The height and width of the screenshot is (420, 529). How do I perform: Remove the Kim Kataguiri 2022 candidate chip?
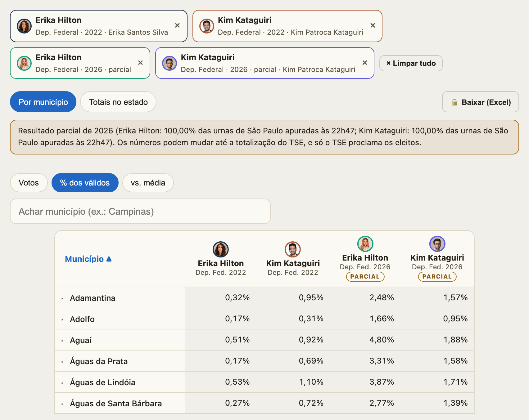(x=373, y=25)
